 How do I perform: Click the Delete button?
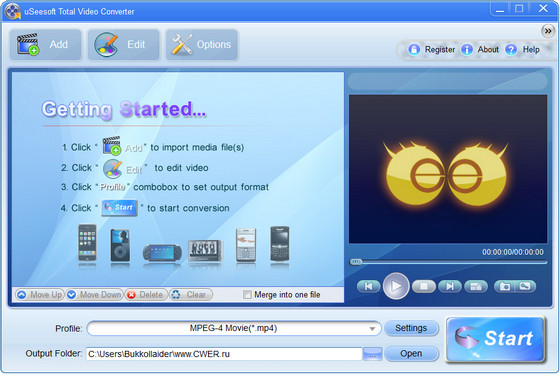tap(146, 295)
